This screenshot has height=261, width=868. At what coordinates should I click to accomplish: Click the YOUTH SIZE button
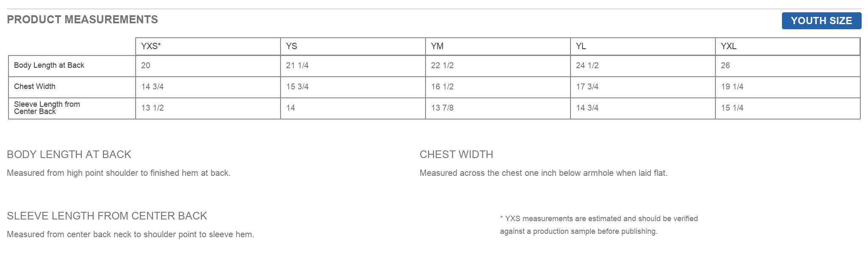tap(821, 21)
